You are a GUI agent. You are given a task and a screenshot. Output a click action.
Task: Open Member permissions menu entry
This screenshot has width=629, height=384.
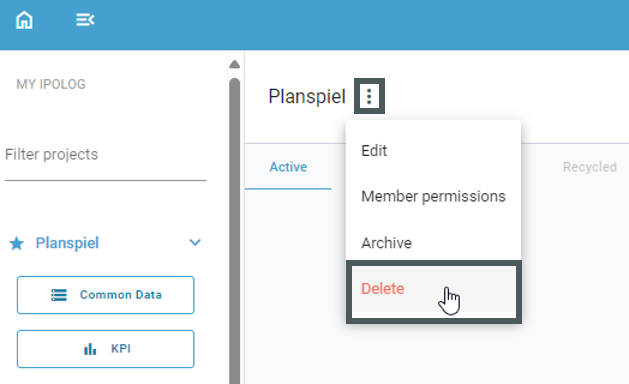pos(433,197)
